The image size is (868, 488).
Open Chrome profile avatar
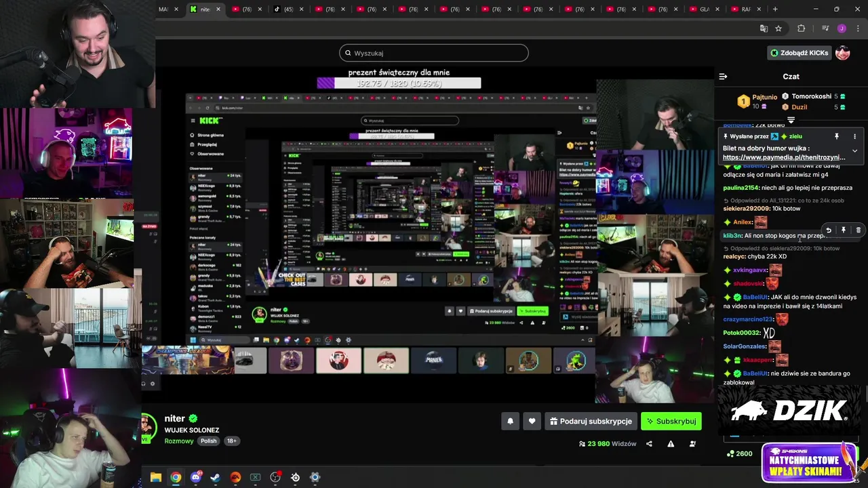tap(842, 28)
